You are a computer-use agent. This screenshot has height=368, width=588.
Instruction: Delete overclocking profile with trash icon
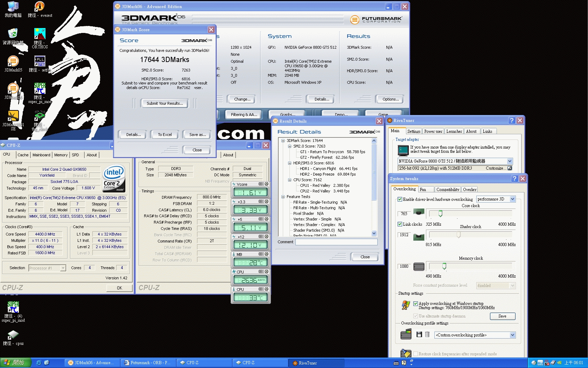coord(427,335)
